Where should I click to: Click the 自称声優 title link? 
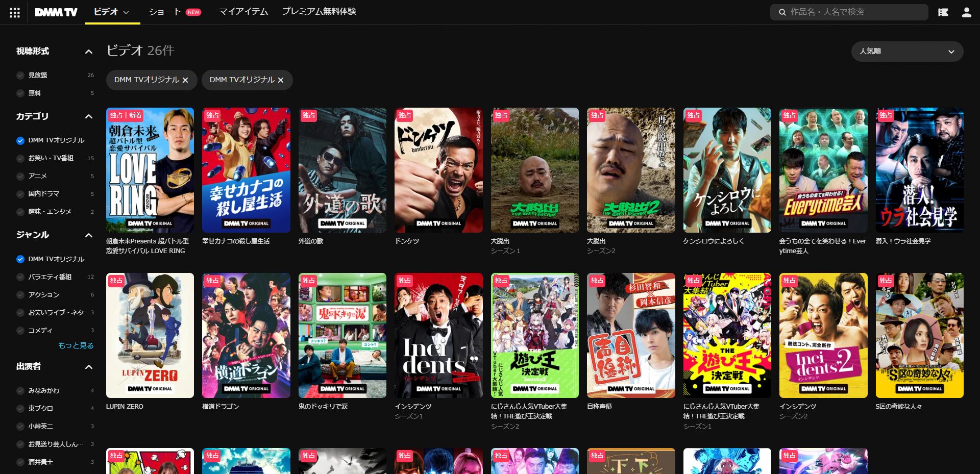599,407
